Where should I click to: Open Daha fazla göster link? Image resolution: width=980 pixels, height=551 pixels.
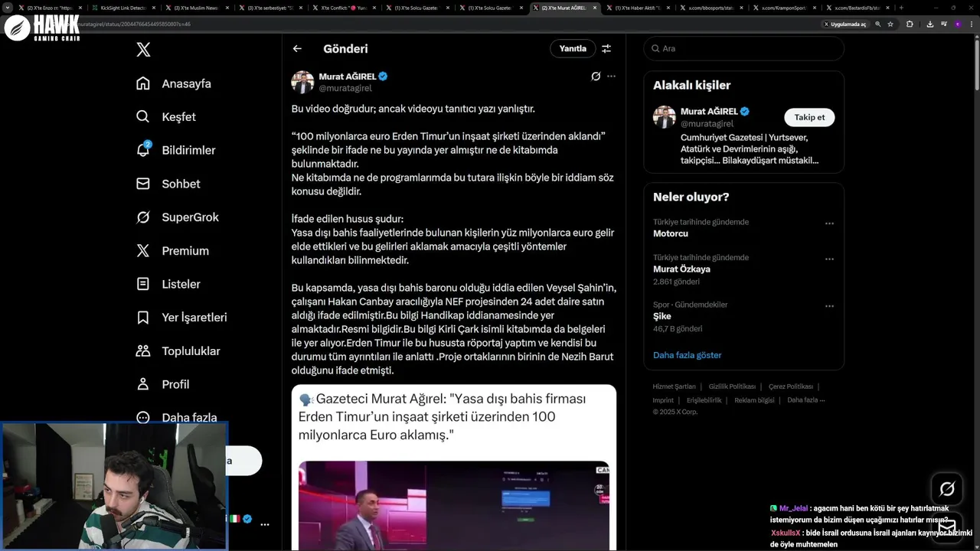(x=687, y=355)
